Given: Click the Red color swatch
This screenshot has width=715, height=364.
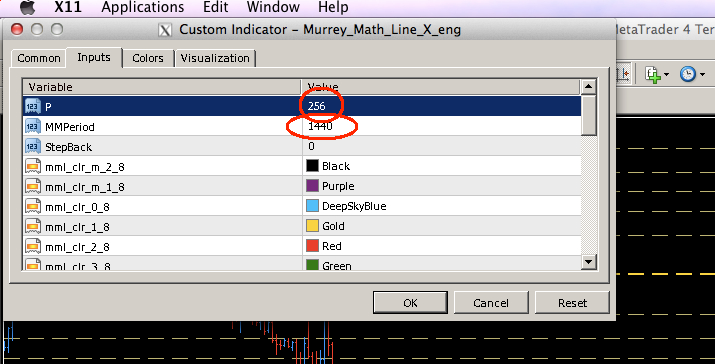Looking at the screenshot, I should [x=312, y=246].
